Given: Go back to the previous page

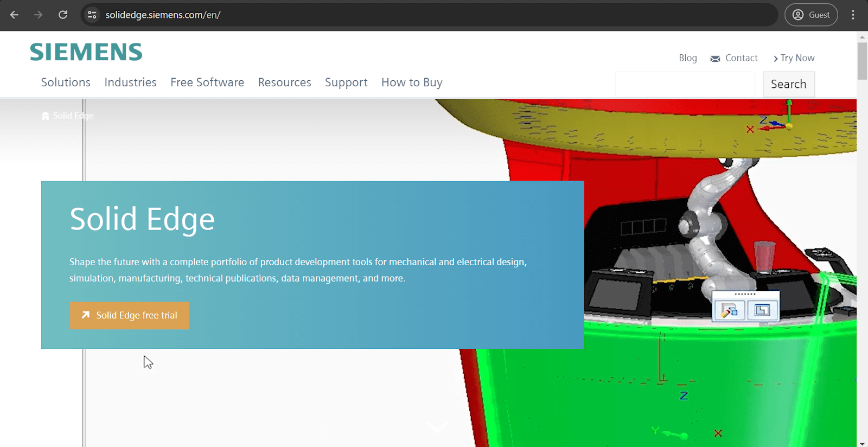Looking at the screenshot, I should coord(14,15).
